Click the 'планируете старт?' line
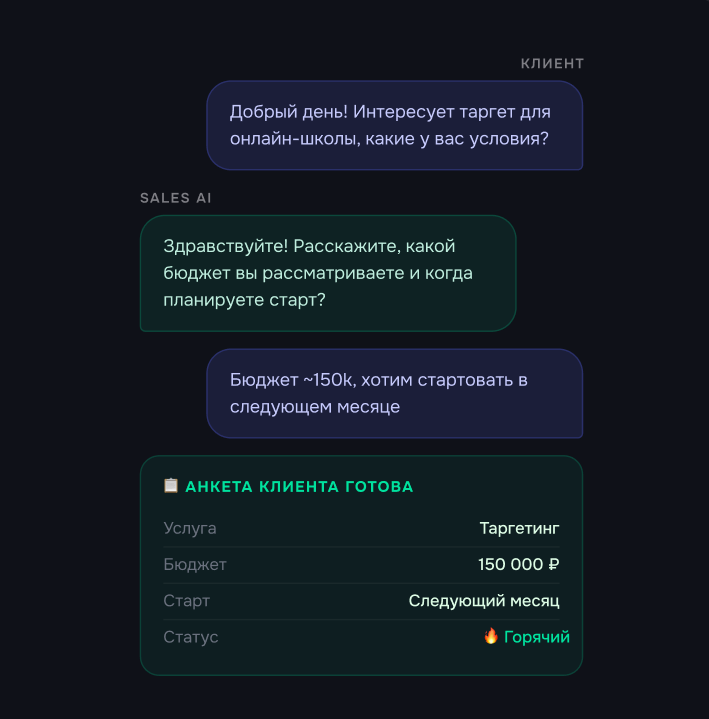 click(x=244, y=300)
